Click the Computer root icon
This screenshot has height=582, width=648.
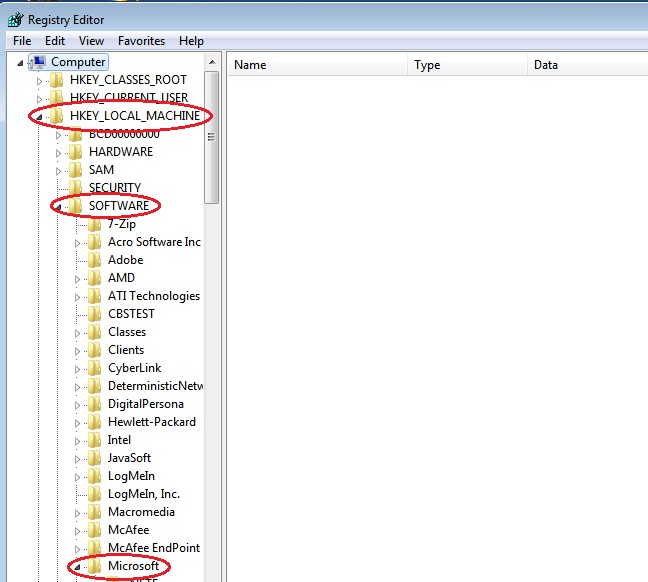click(38, 62)
